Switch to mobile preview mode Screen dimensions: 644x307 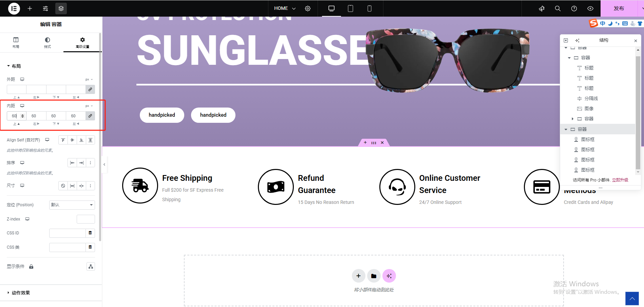[x=370, y=8]
